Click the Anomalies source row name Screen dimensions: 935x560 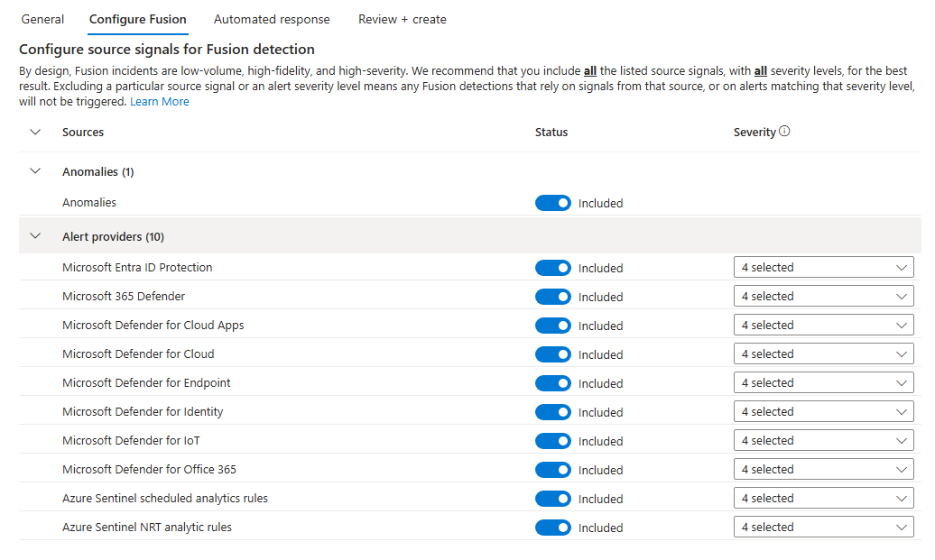[89, 203]
